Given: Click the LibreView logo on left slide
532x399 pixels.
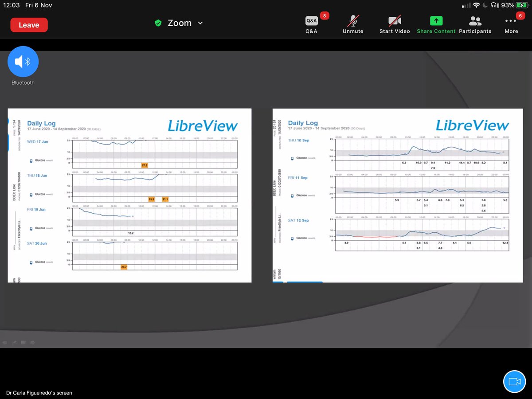Looking at the screenshot, I should [x=203, y=126].
